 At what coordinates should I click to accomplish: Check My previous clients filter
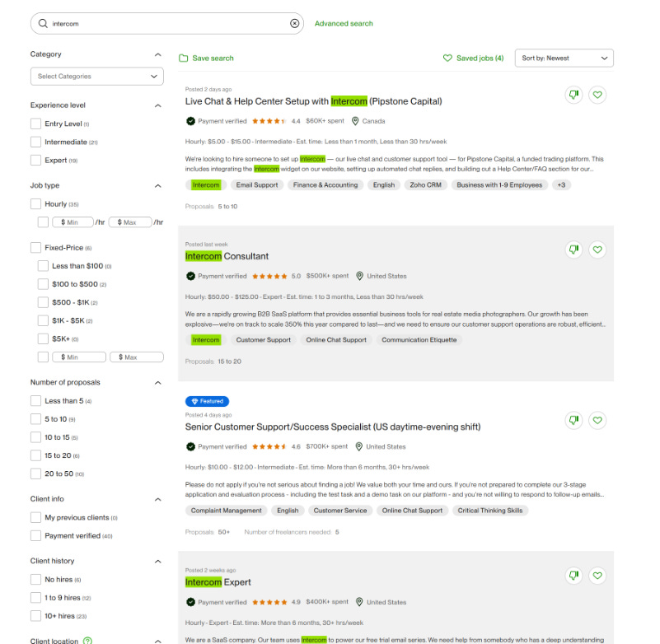(x=35, y=517)
